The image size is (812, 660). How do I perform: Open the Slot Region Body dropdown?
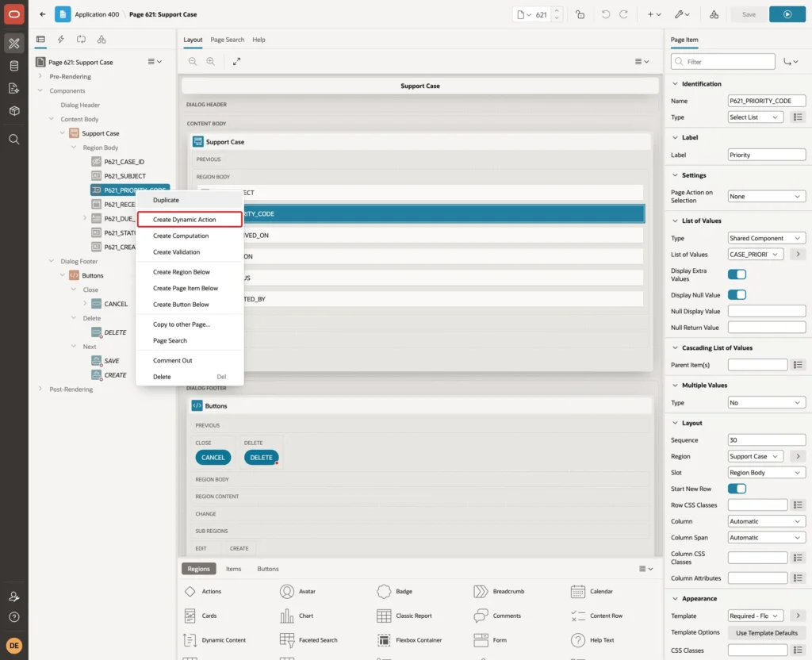(x=767, y=473)
